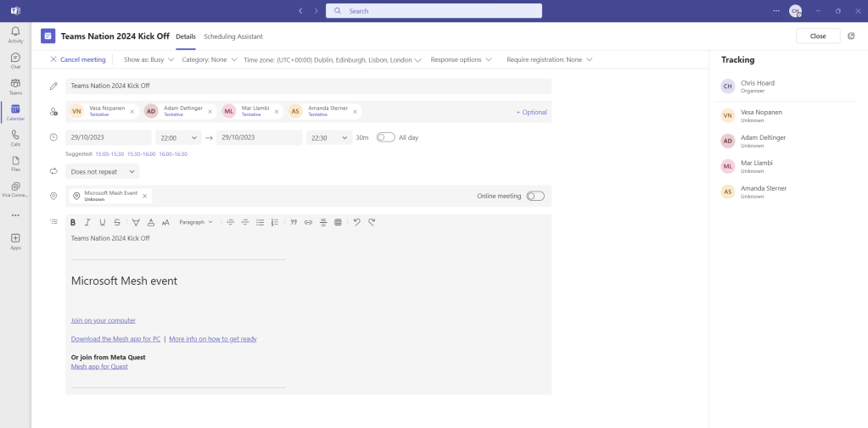Enable the Online meeting toggle
Screen dimensions: 868x428
tap(535, 196)
